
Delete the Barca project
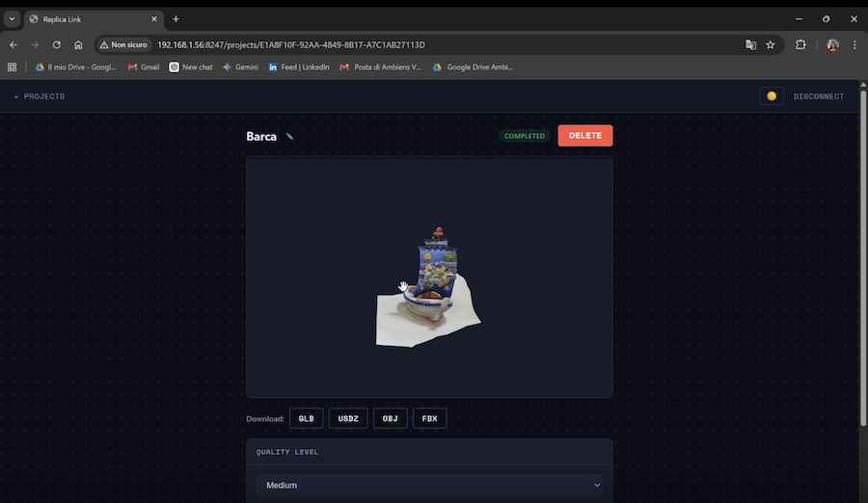pyautogui.click(x=585, y=136)
